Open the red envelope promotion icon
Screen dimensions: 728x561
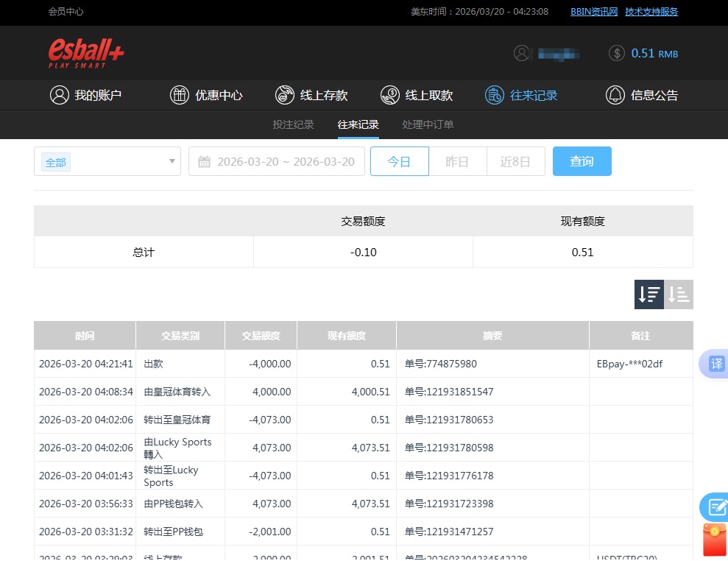(715, 540)
